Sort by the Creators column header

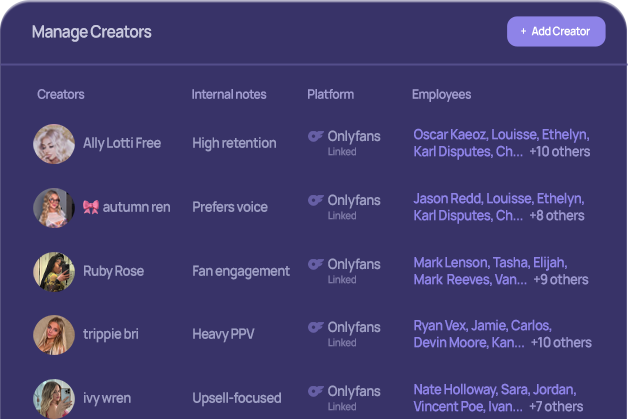click(x=61, y=95)
